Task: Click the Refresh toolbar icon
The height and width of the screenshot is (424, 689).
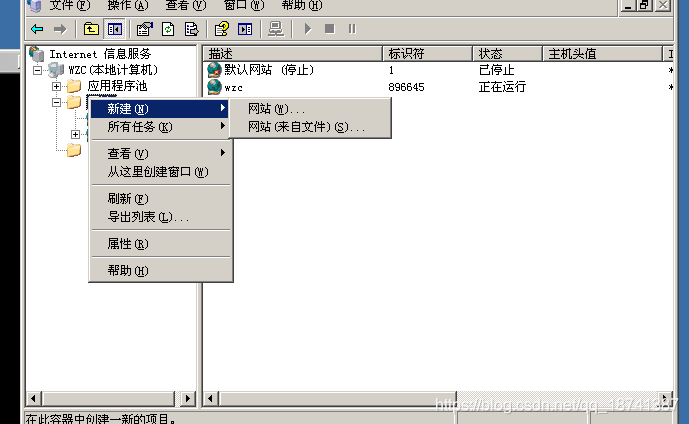Action: [x=168, y=29]
